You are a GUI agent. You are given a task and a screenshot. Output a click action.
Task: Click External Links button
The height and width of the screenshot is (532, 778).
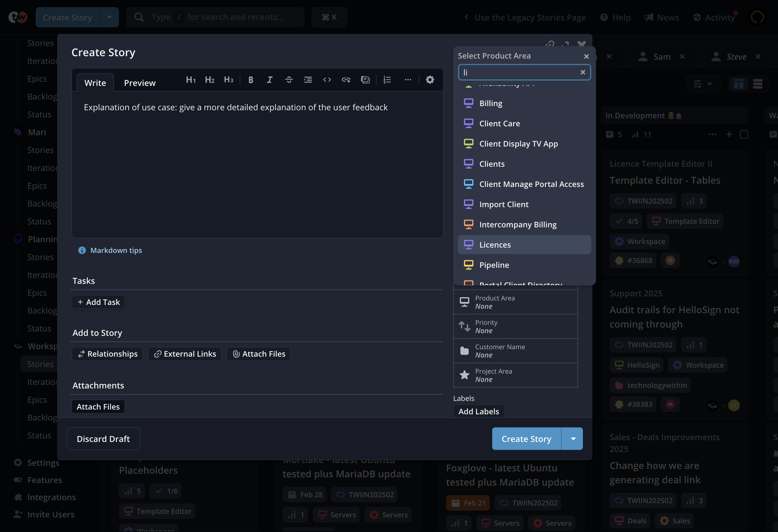(185, 354)
